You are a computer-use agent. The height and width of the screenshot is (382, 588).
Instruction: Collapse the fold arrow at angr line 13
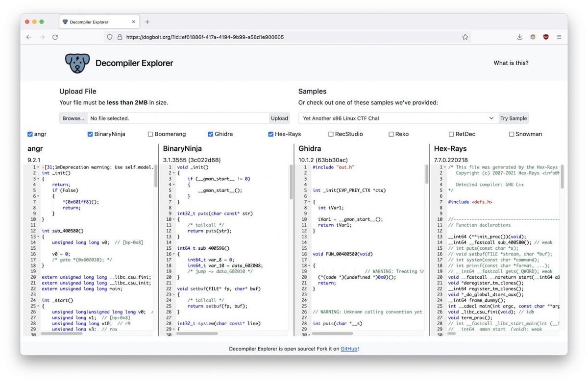click(38, 237)
